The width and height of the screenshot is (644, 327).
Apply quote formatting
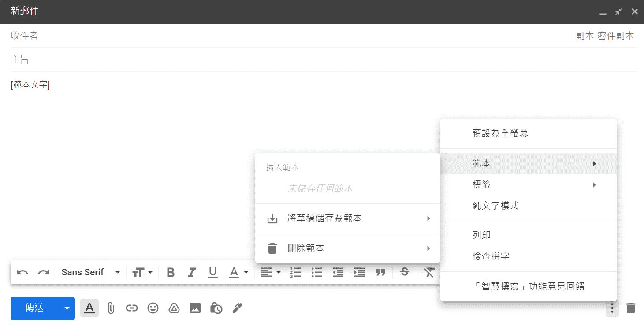pos(380,272)
